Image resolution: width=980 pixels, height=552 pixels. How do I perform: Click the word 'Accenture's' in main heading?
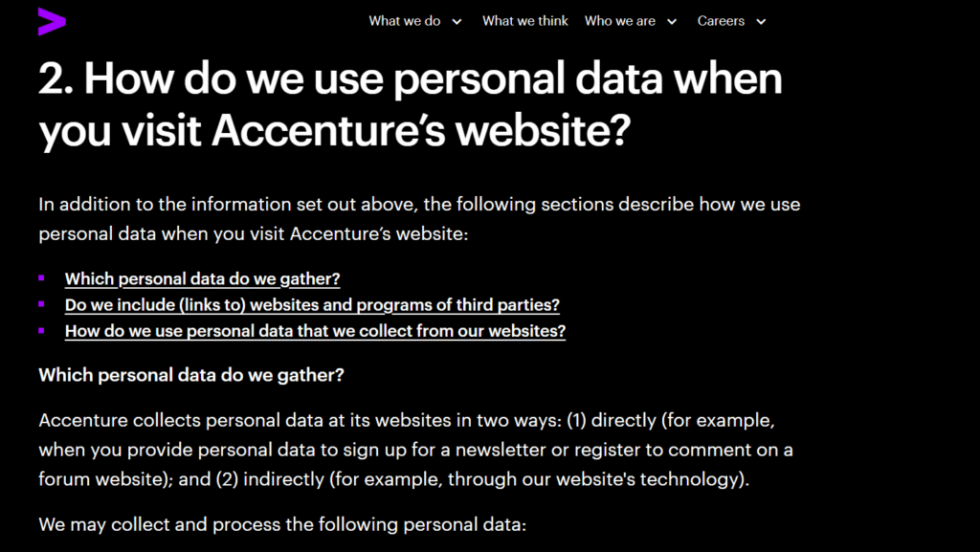point(327,132)
